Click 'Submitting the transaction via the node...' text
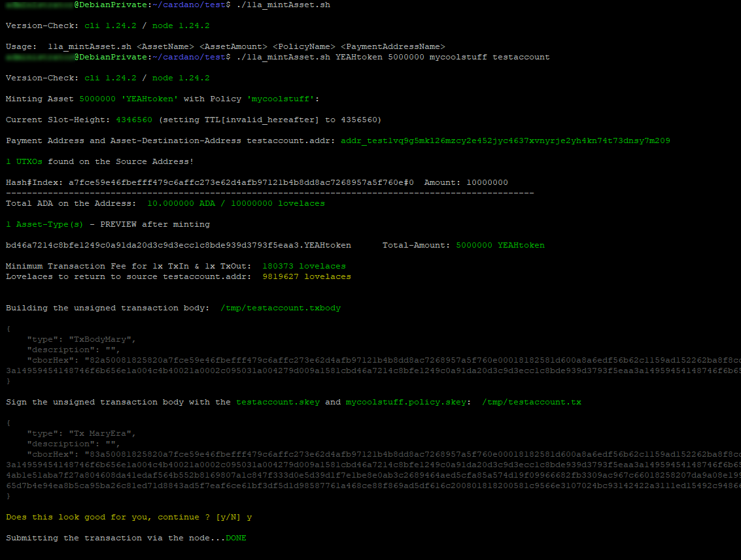This screenshot has height=560, width=741. [115, 538]
